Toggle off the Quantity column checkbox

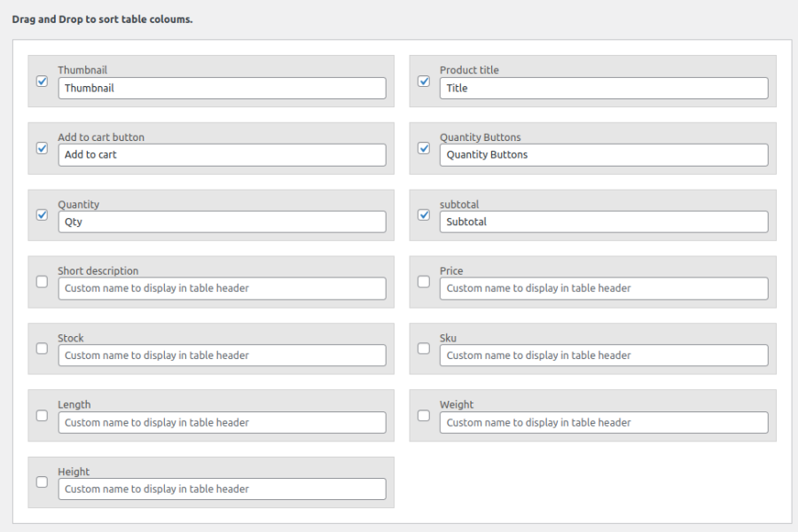coord(42,215)
